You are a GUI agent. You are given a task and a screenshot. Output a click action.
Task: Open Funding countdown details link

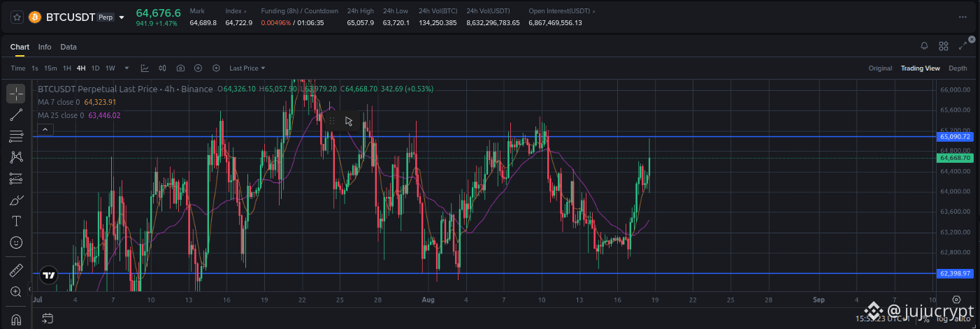click(x=299, y=11)
